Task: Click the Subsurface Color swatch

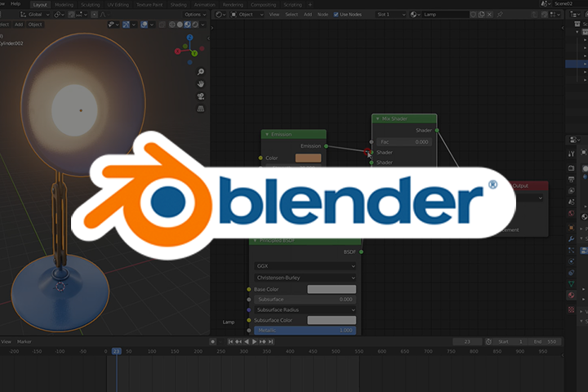Action: coord(332,320)
